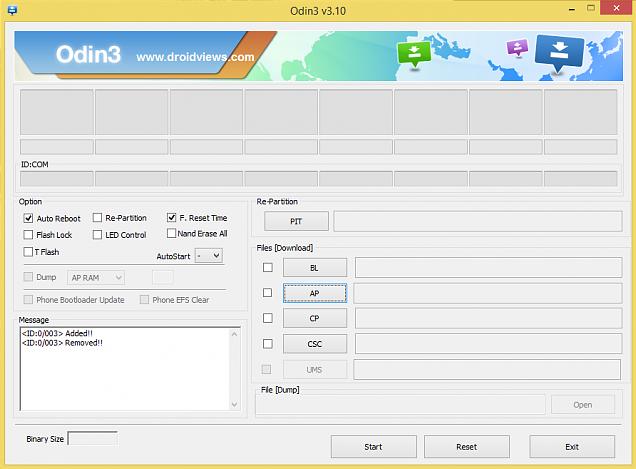
Task: Tick the checkbox next to CP
Action: coord(268,318)
